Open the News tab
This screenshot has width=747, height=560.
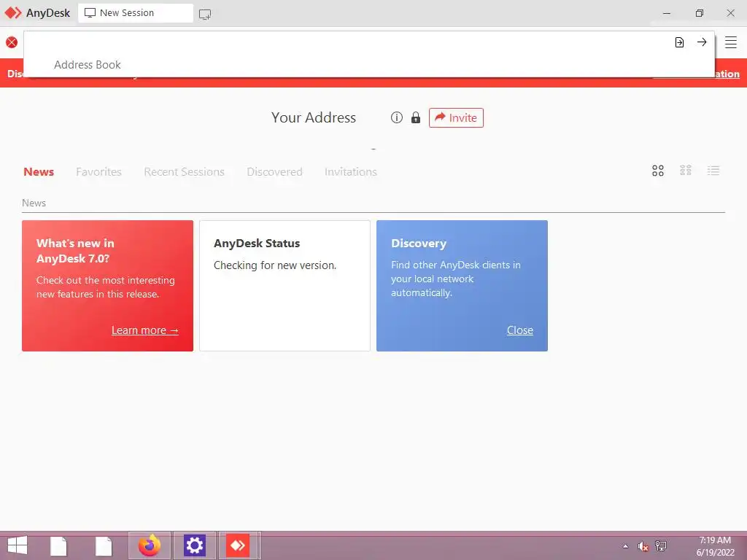tap(39, 172)
